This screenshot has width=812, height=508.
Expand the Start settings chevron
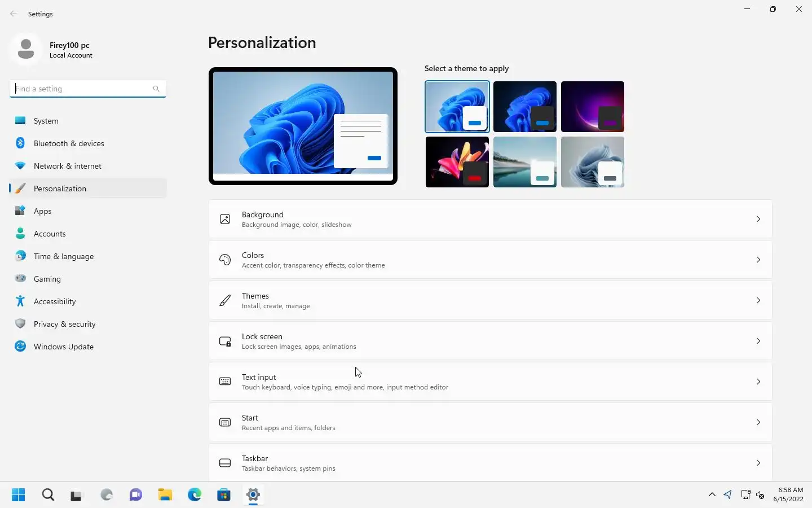758,422
